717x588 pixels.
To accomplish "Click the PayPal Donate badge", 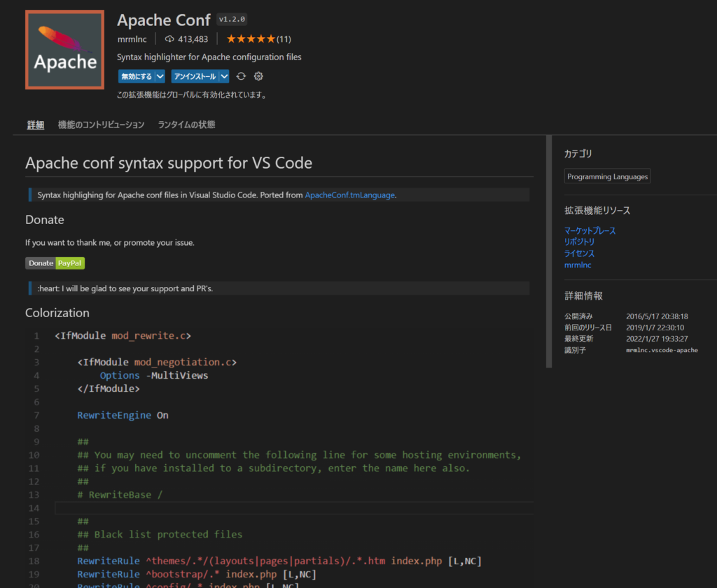I will pos(55,263).
